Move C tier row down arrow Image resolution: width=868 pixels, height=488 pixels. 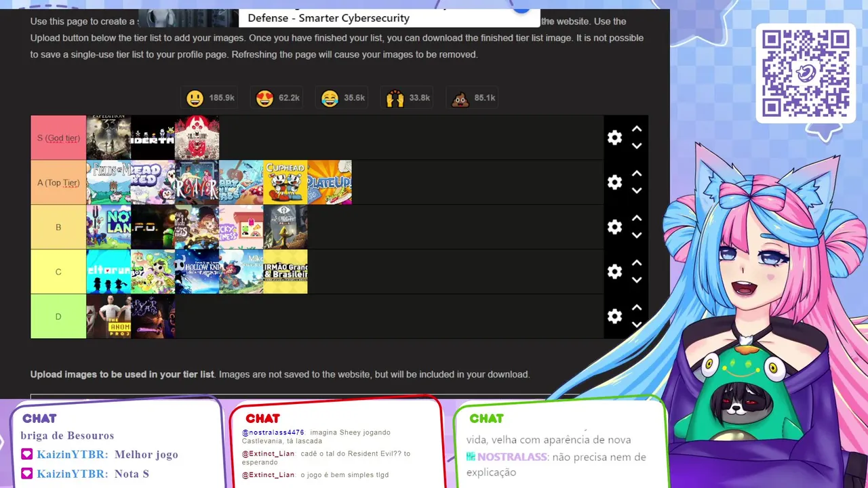pos(637,280)
